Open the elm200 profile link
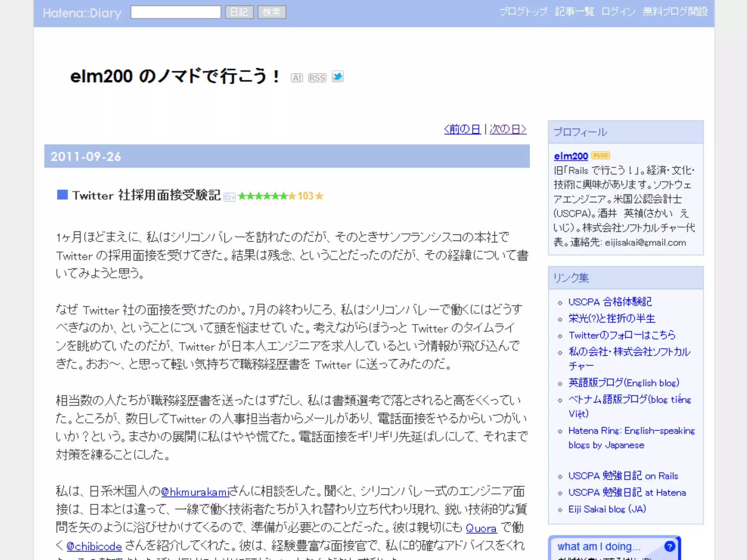747x560 pixels. [571, 156]
